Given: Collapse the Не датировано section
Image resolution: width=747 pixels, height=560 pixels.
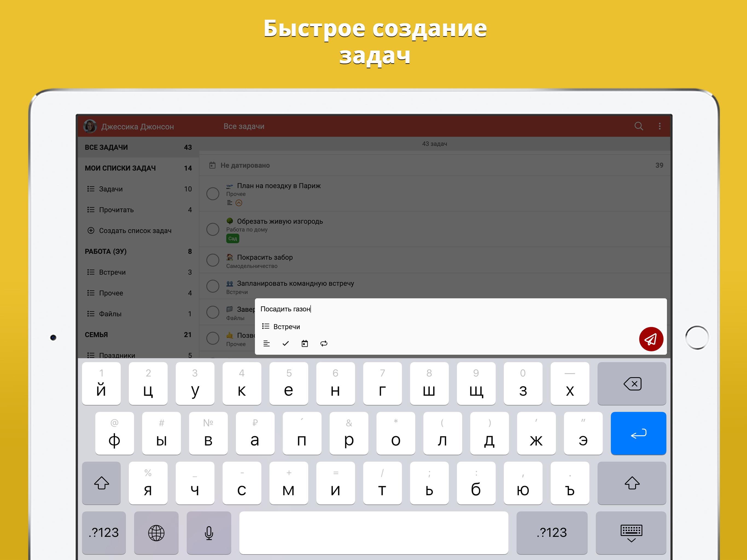Looking at the screenshot, I should (435, 165).
